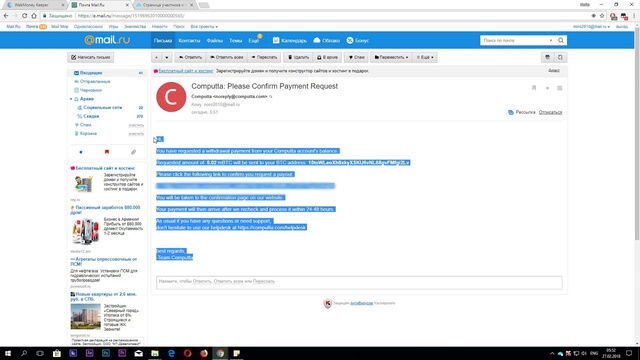The width and height of the screenshot is (640, 360).
Task: Click the mail search input field
Action: [x=514, y=40]
